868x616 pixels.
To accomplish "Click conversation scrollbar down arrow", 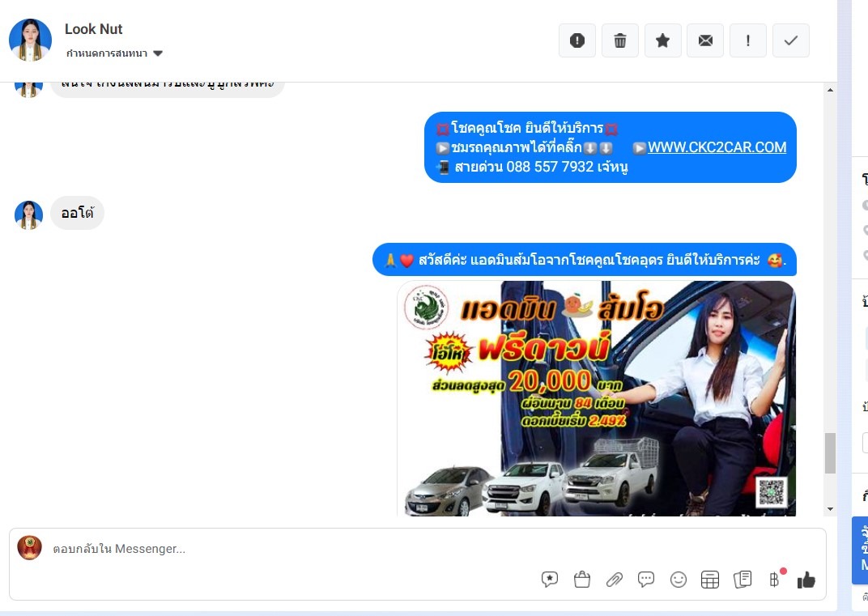I will coord(830,509).
